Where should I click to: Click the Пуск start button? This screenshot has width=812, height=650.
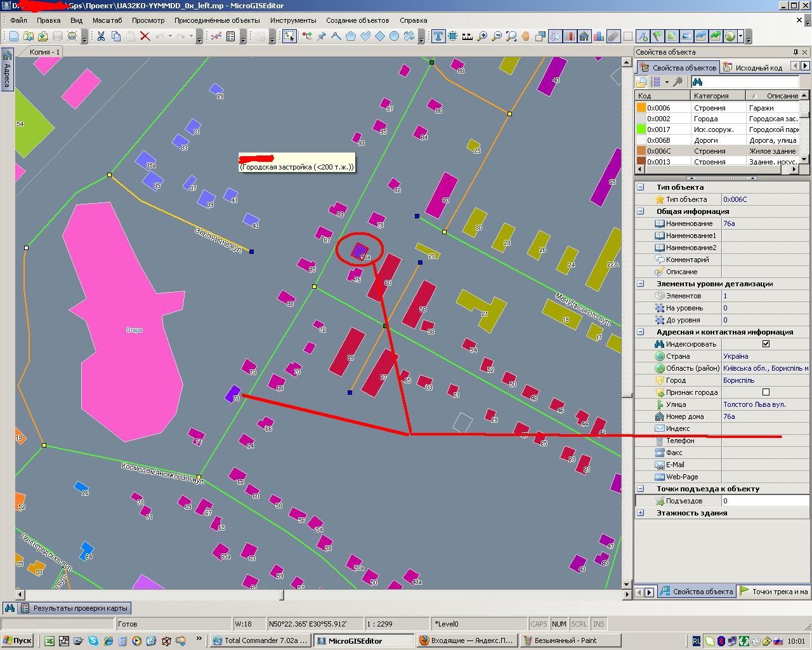(x=17, y=640)
